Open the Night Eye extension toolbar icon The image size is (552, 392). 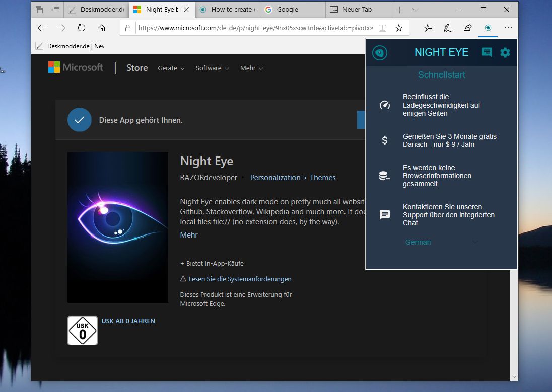coord(488,28)
